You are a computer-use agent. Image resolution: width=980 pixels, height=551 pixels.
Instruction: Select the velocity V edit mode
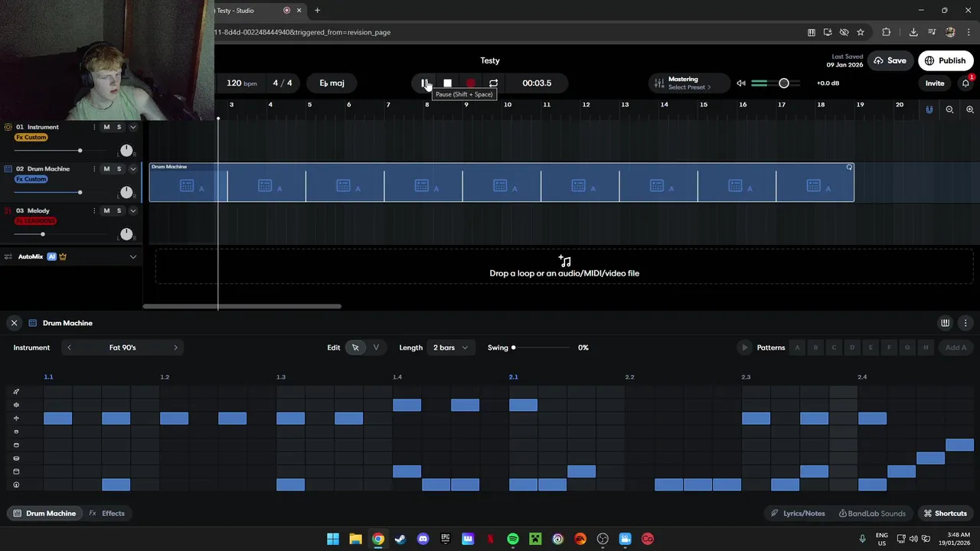click(x=376, y=347)
